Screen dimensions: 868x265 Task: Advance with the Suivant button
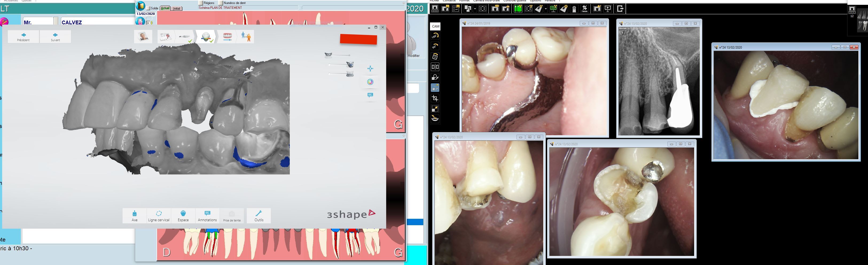(55, 37)
